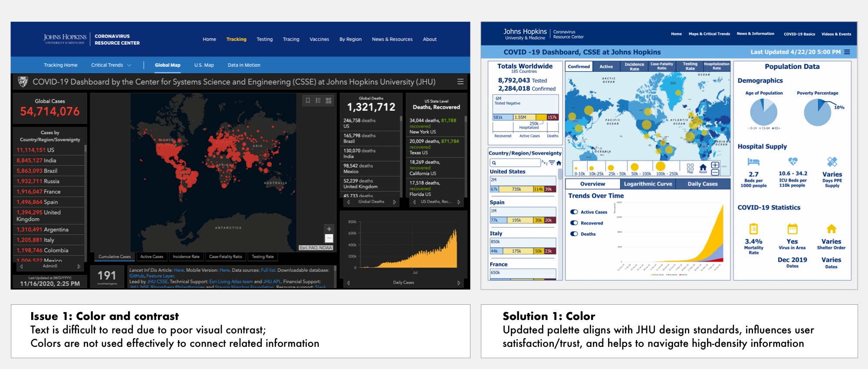Open hamburger menu beside Last Updated 4/22/20
The image size is (868, 369).
point(847,52)
